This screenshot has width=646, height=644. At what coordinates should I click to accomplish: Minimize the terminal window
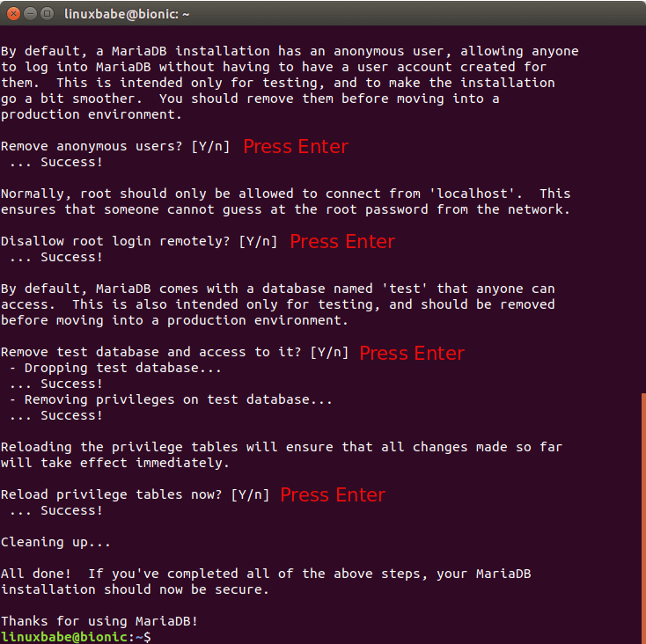point(30,14)
